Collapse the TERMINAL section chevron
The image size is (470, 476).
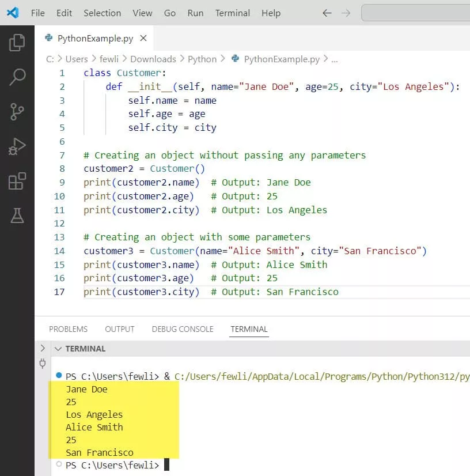click(x=58, y=349)
